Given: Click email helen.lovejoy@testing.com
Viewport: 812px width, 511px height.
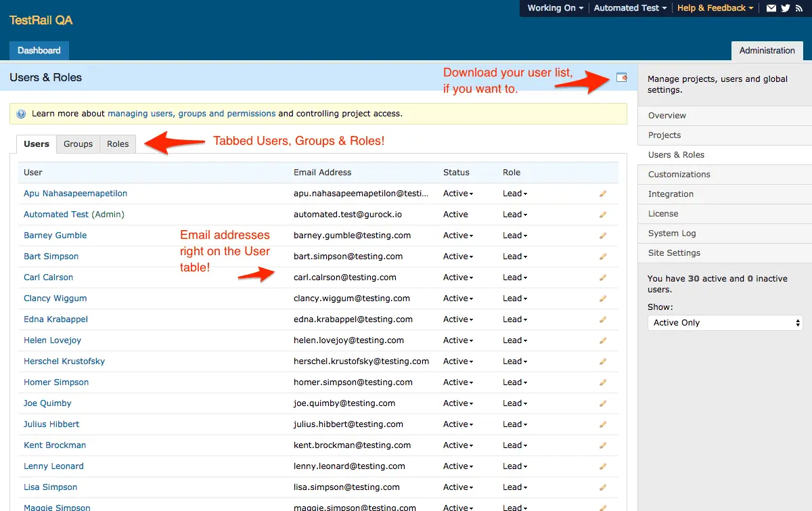Looking at the screenshot, I should click(349, 340).
